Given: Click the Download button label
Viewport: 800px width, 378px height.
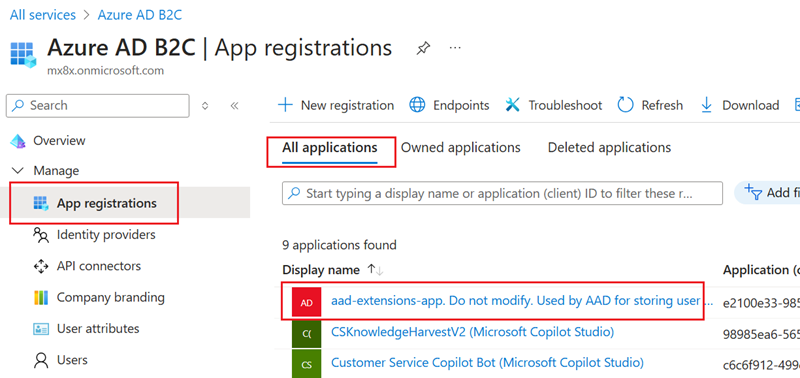Looking at the screenshot, I should click(751, 106).
